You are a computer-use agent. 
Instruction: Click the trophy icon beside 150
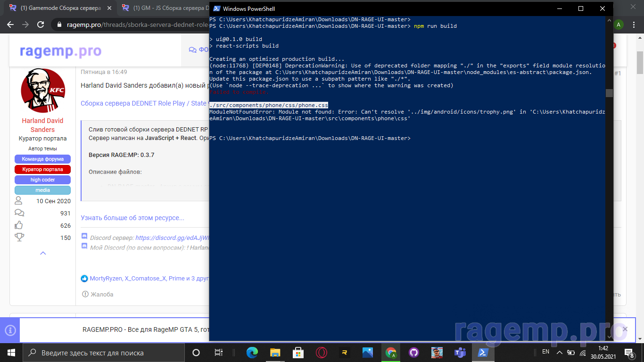point(19,238)
